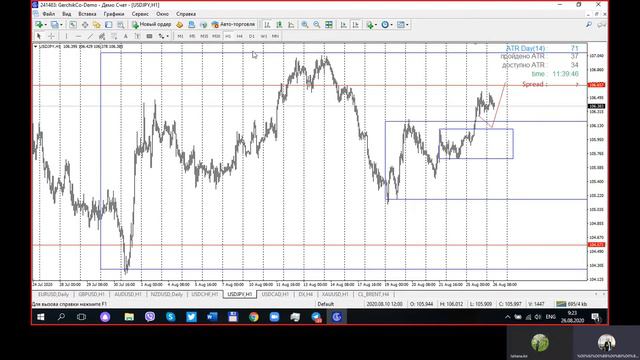Image resolution: width=640 pixels, height=360 pixels.
Task: Draw a horizontal line tool
Action: [78, 36]
